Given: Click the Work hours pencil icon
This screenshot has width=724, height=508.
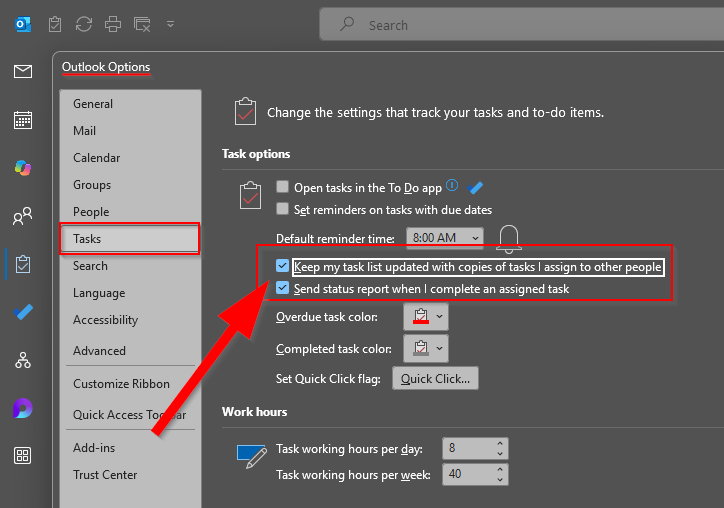Looking at the screenshot, I should 252,456.
